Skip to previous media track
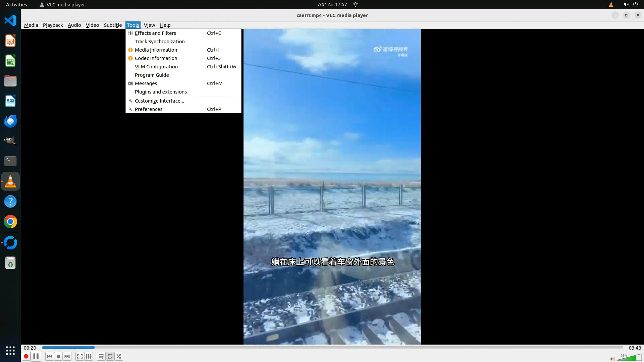 tap(50, 356)
